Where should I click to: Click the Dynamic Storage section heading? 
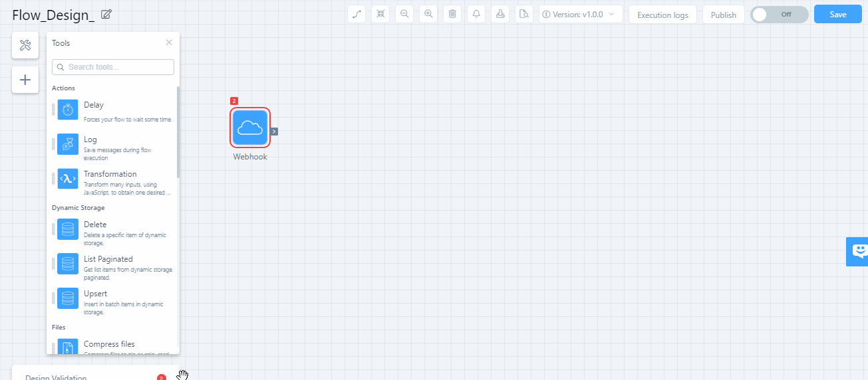click(x=78, y=207)
